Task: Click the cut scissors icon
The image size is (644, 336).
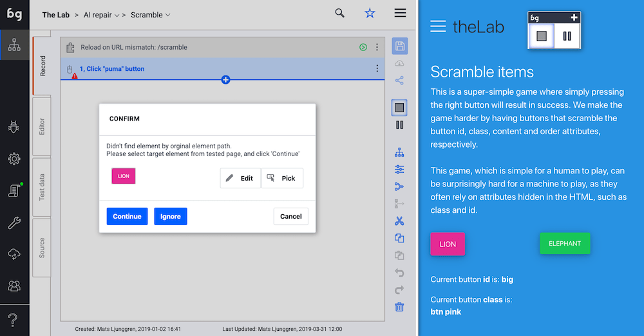Action: [x=399, y=221]
